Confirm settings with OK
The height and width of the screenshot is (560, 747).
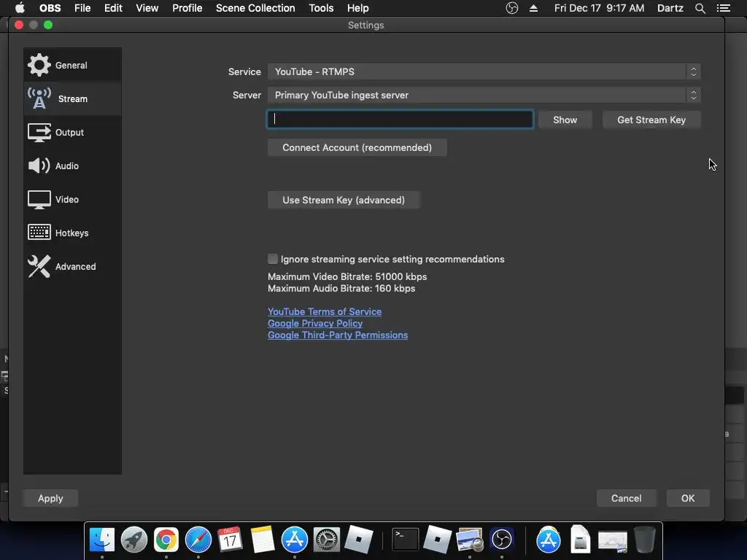coord(687,498)
